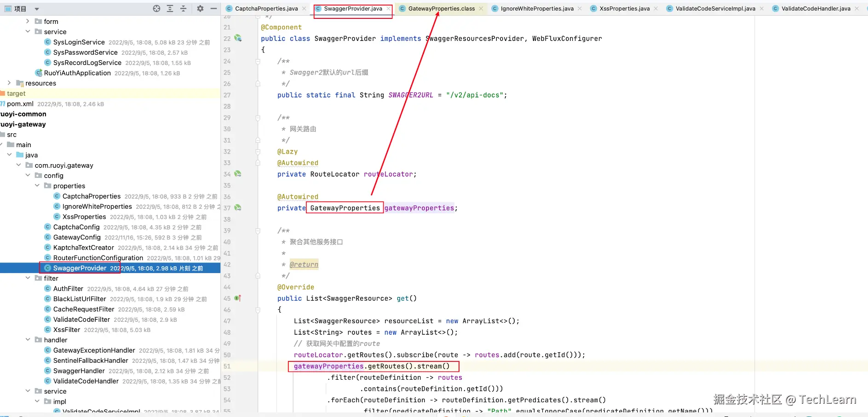
Task: Expand the resources folder
Action: [9, 83]
